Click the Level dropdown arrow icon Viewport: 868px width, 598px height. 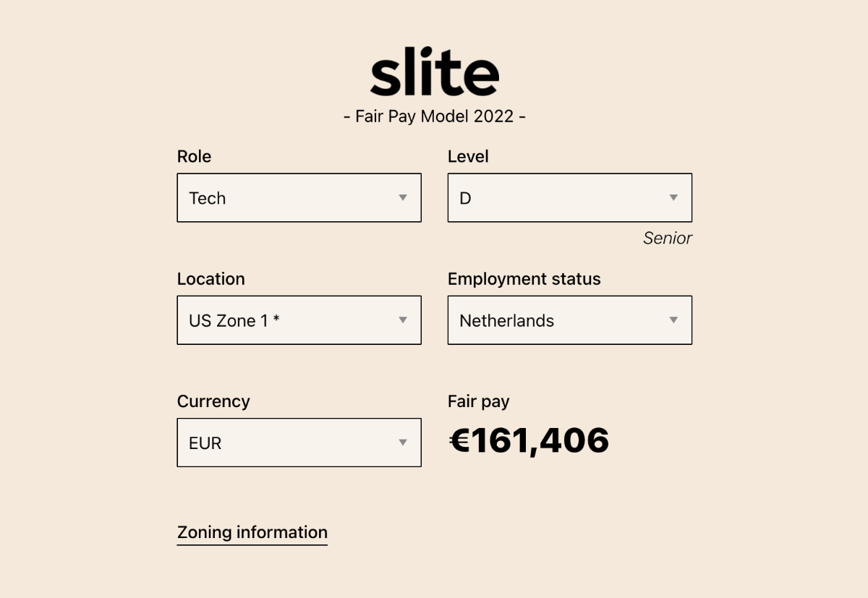(x=673, y=197)
